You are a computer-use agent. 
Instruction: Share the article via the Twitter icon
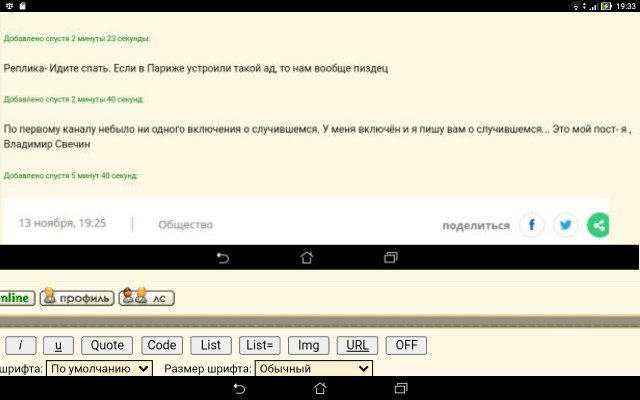click(565, 225)
